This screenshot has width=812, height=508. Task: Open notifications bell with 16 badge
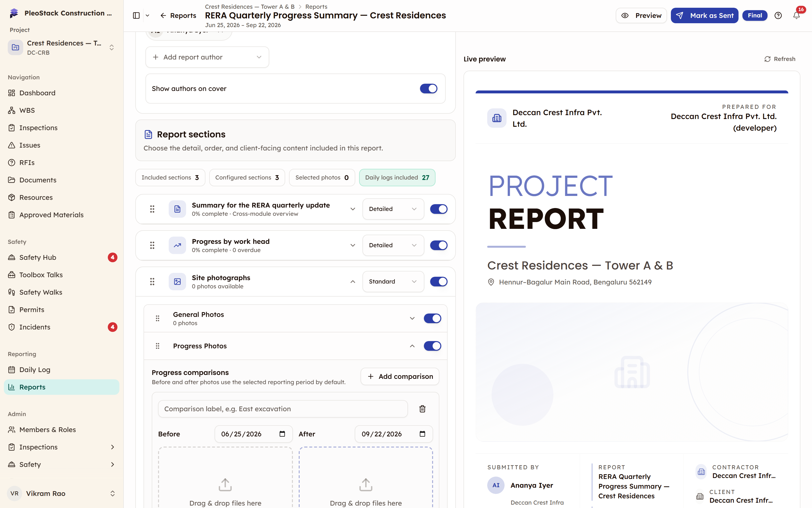[796, 15]
